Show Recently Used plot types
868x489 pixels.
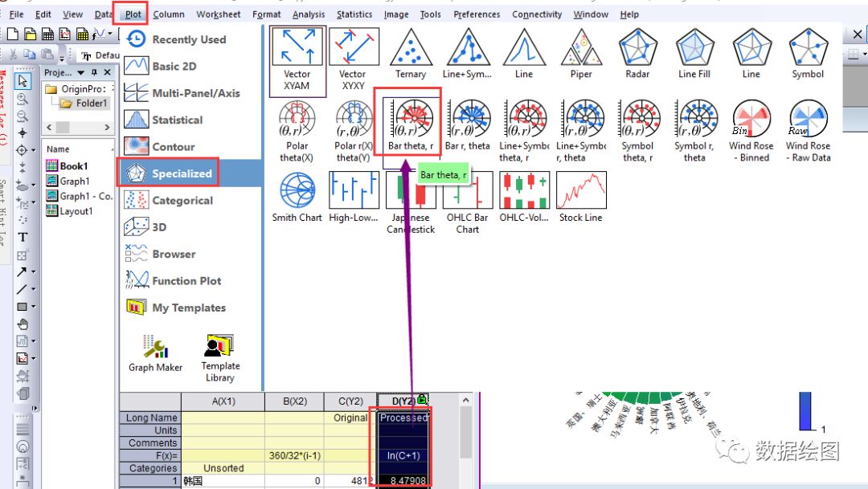pyautogui.click(x=190, y=39)
